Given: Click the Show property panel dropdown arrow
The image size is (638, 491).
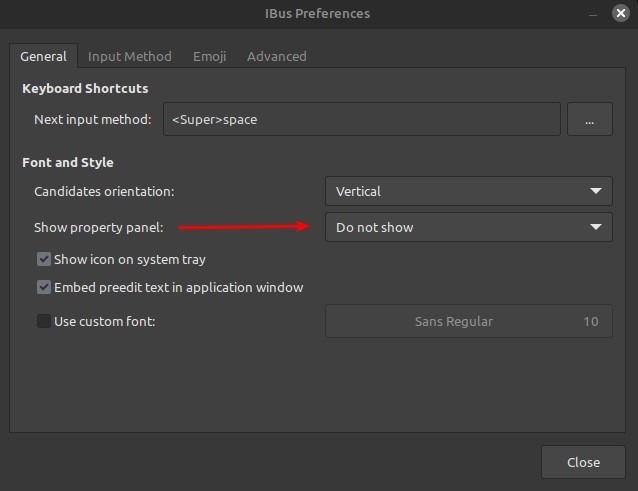Looking at the screenshot, I should tap(596, 227).
